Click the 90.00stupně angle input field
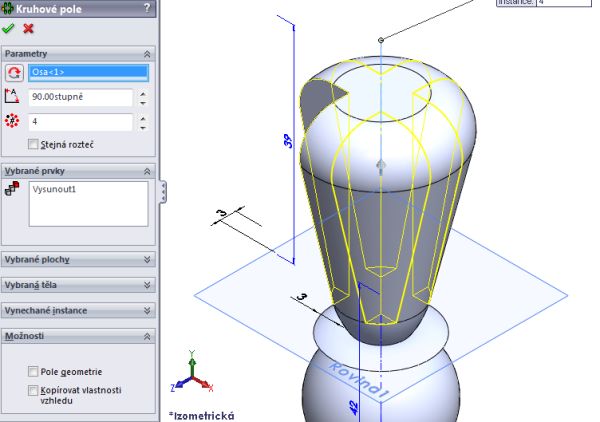The width and height of the screenshot is (600, 422). click(80, 98)
